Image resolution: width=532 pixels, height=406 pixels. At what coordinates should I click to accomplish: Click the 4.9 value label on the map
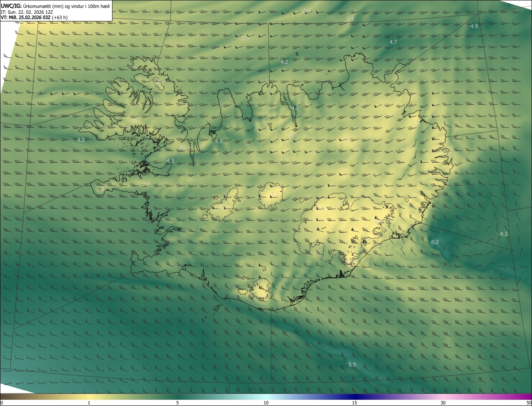474,26
